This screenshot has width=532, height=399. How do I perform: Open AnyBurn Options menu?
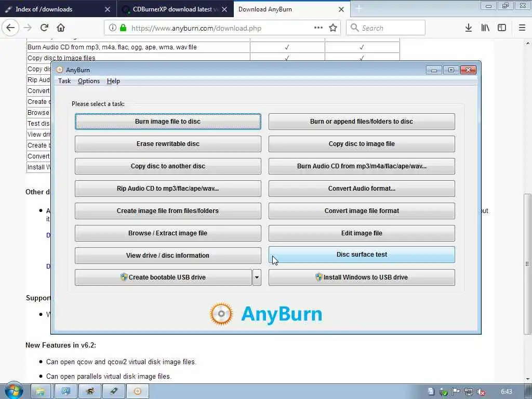(x=89, y=81)
